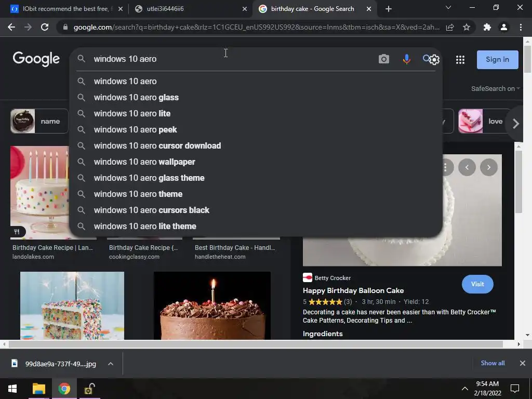Open the Windows notification center

(515, 389)
